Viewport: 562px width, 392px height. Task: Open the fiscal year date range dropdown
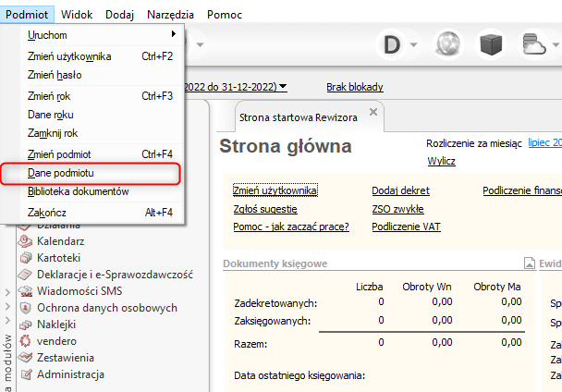pyautogui.click(x=283, y=87)
